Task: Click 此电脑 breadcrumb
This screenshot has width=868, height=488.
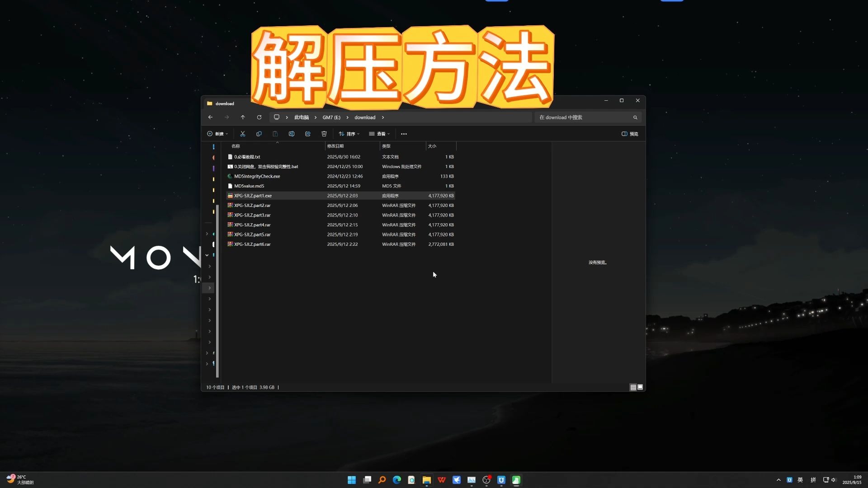Action: point(302,117)
